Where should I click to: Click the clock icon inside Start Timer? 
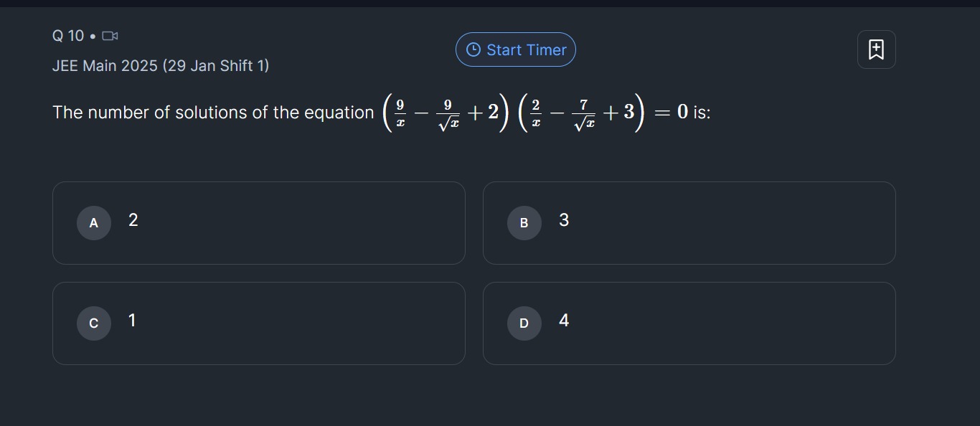(472, 49)
